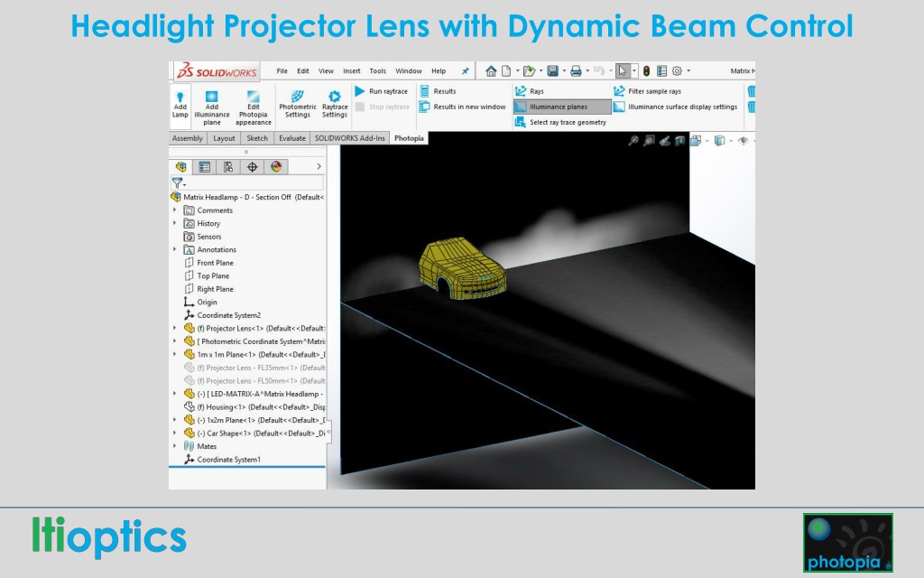Create a new document with the blank page icon

coord(506,71)
